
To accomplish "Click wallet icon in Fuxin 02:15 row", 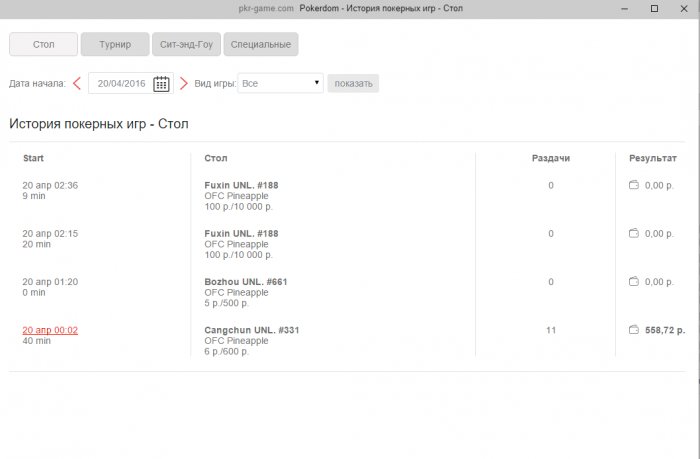I will coord(633,233).
